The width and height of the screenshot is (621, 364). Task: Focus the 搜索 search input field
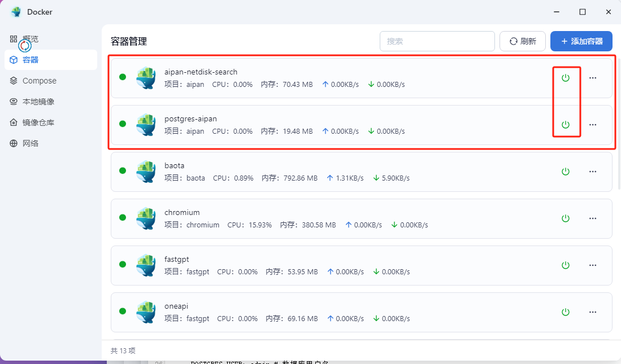pyautogui.click(x=437, y=41)
